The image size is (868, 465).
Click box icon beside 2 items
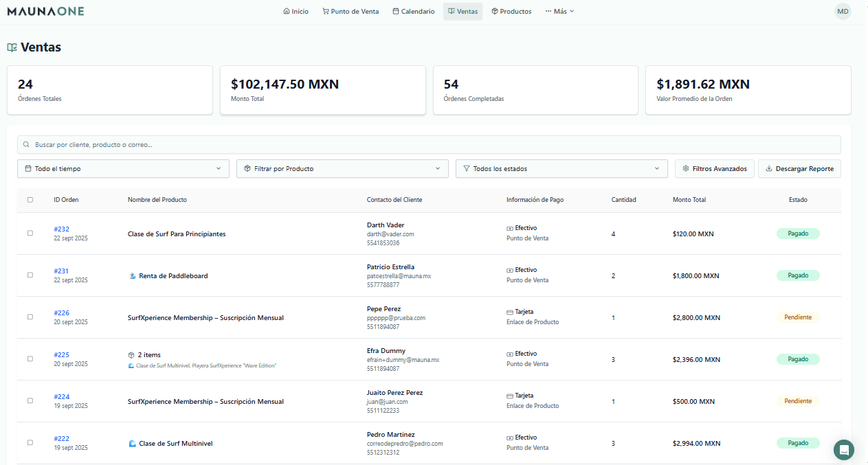tap(131, 355)
